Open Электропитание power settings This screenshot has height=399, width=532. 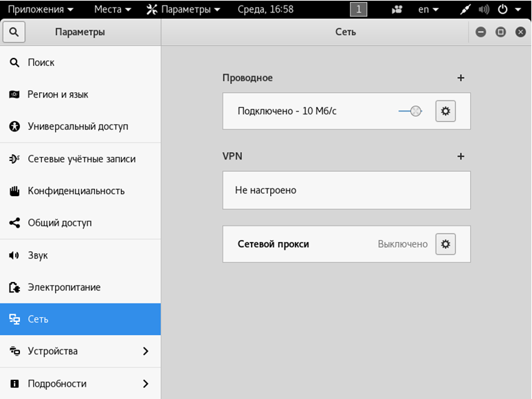tap(80, 288)
